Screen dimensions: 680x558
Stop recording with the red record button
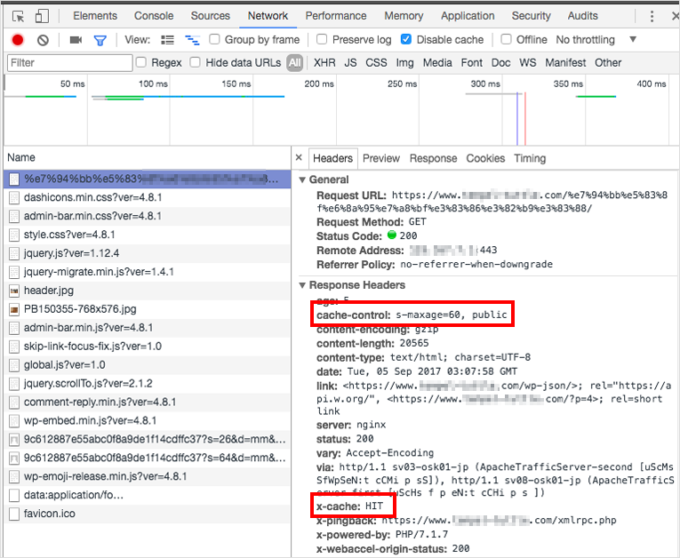[18, 40]
